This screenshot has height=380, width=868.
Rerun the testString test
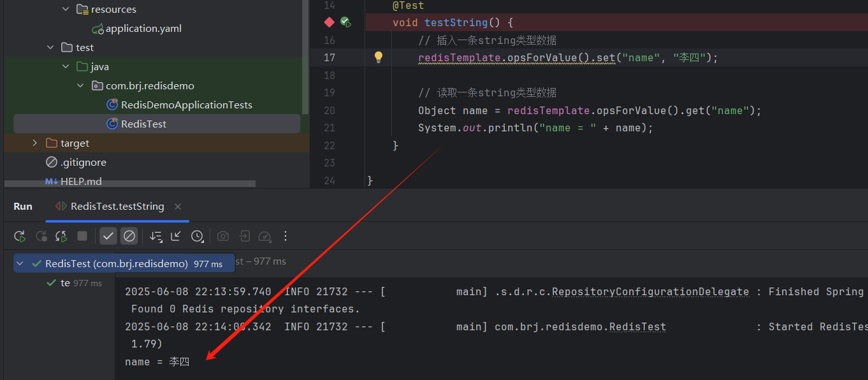[20, 236]
